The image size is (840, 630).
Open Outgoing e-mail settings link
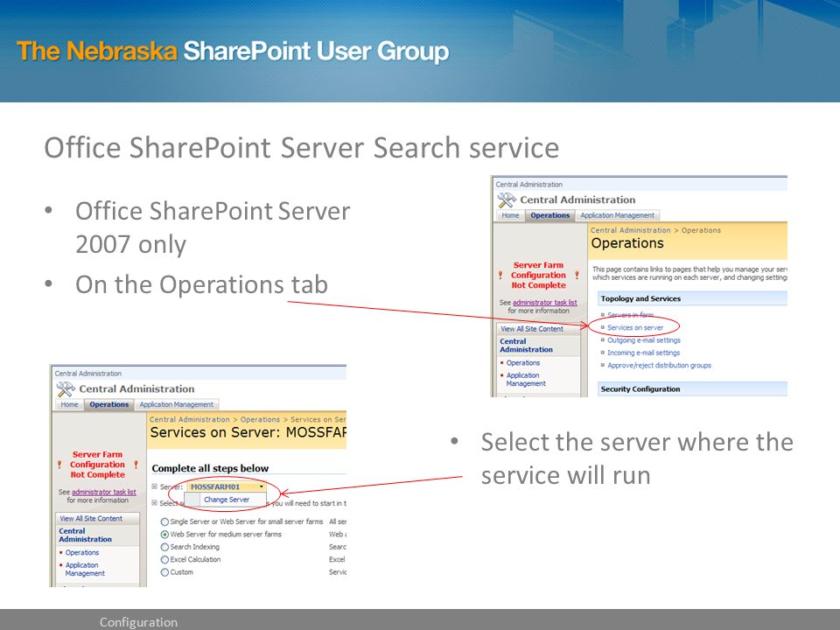tap(643, 340)
